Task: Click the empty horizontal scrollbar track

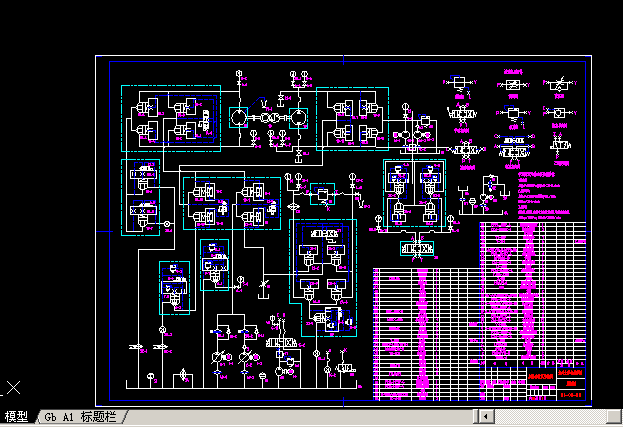Action: coord(550,417)
